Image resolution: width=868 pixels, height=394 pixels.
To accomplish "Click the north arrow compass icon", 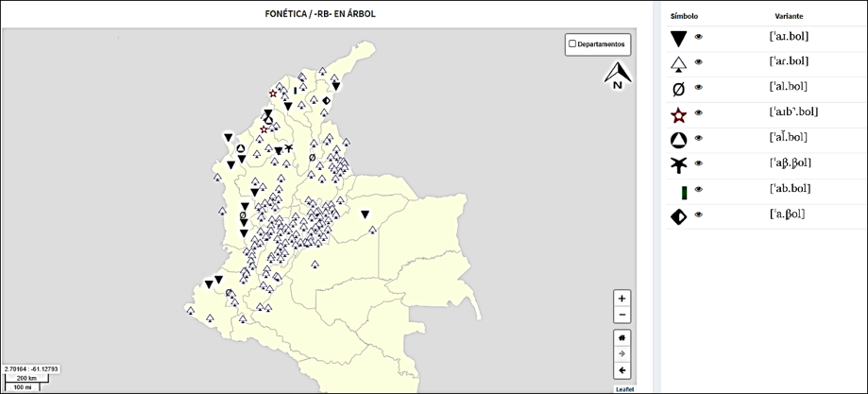I will click(618, 76).
